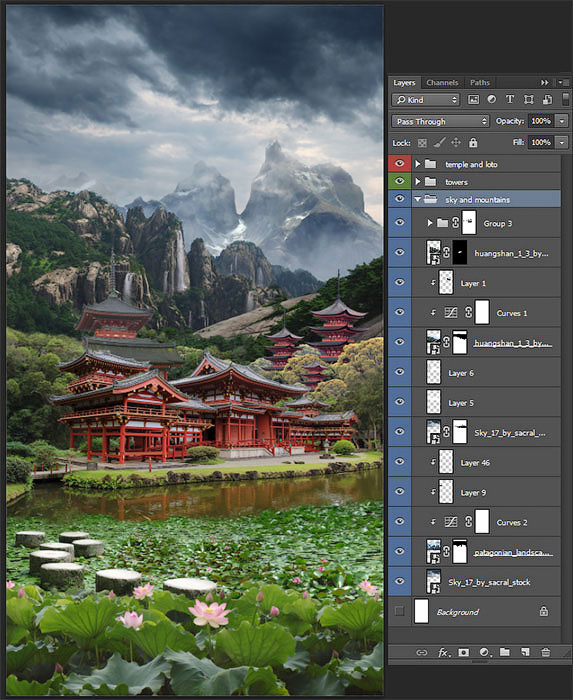Hide the Layer 46 layer

(x=399, y=462)
